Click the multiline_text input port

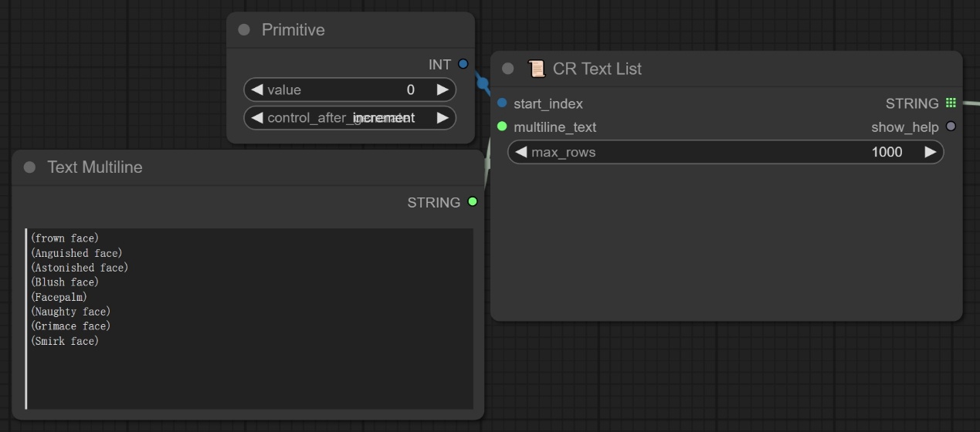click(x=502, y=127)
